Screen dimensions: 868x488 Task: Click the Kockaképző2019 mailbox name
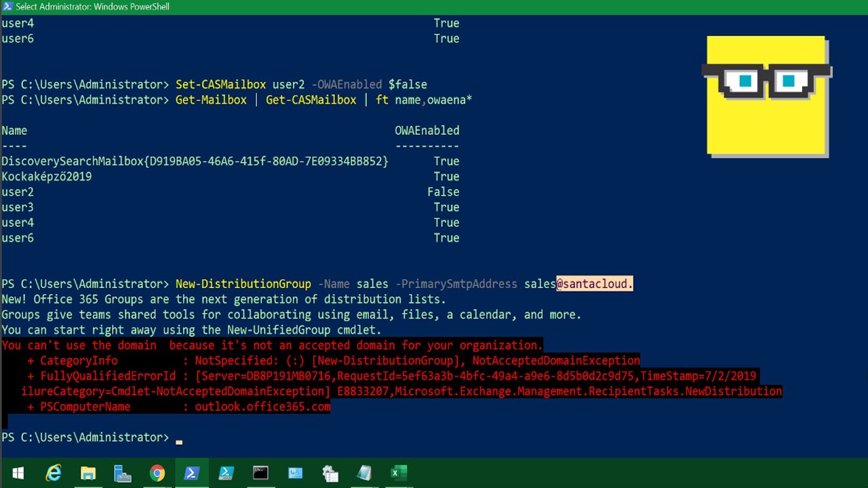[x=46, y=177]
